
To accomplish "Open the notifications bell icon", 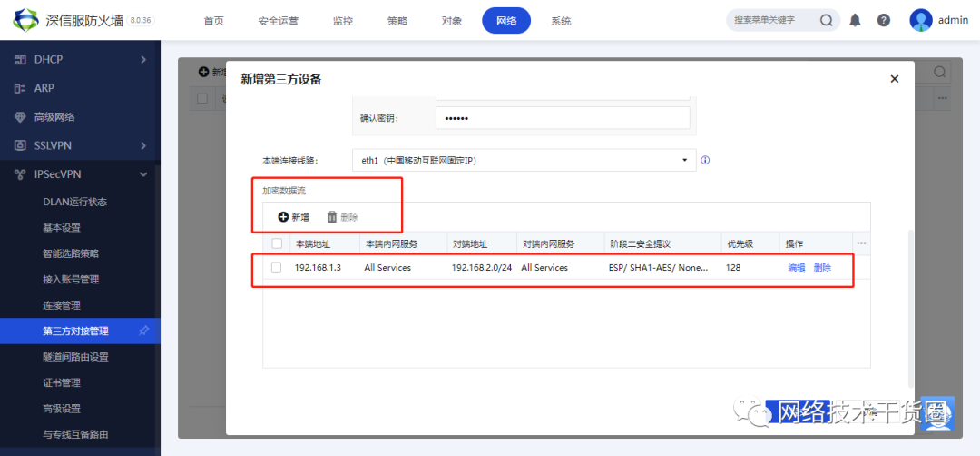I will coord(855,20).
